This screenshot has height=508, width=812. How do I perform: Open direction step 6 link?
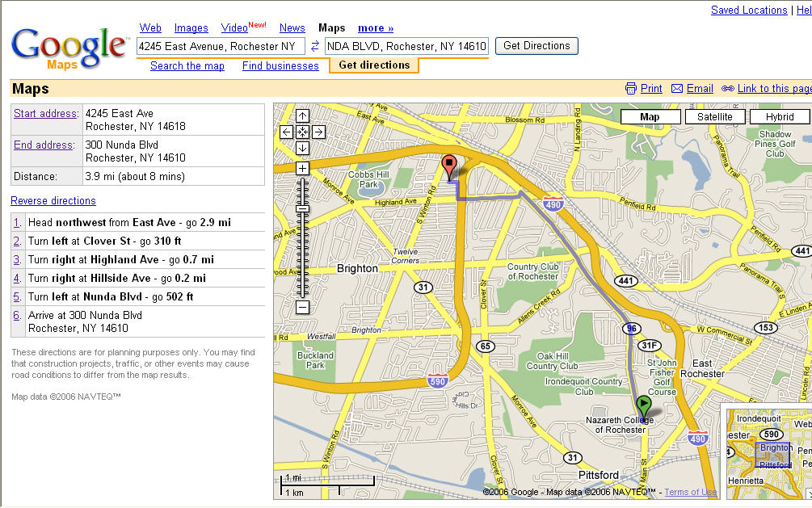click(x=17, y=315)
